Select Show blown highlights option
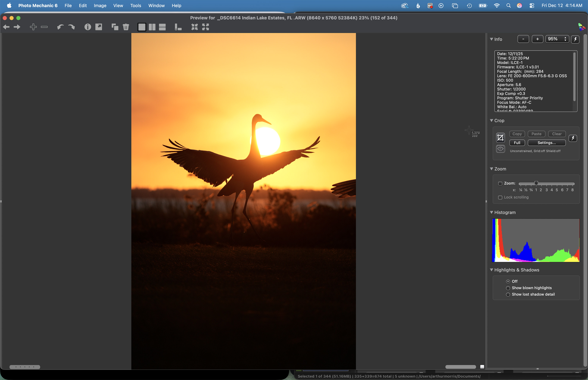 tap(508, 288)
